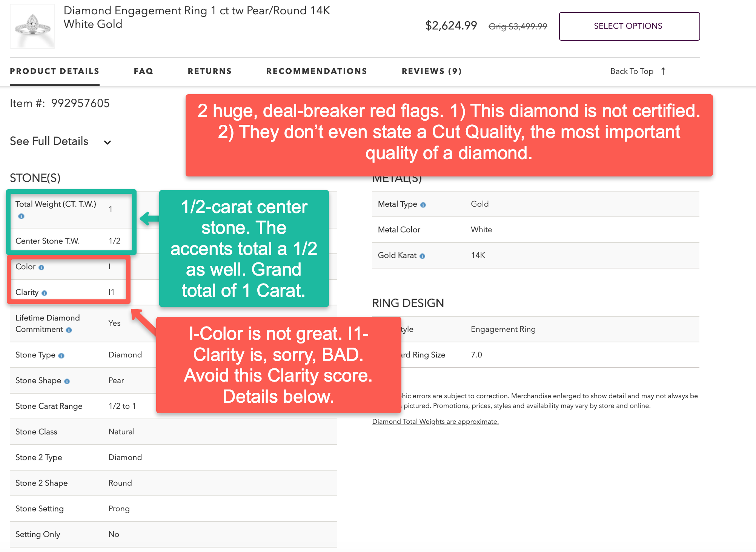
Task: Click info icon next to Color
Action: 41,267
